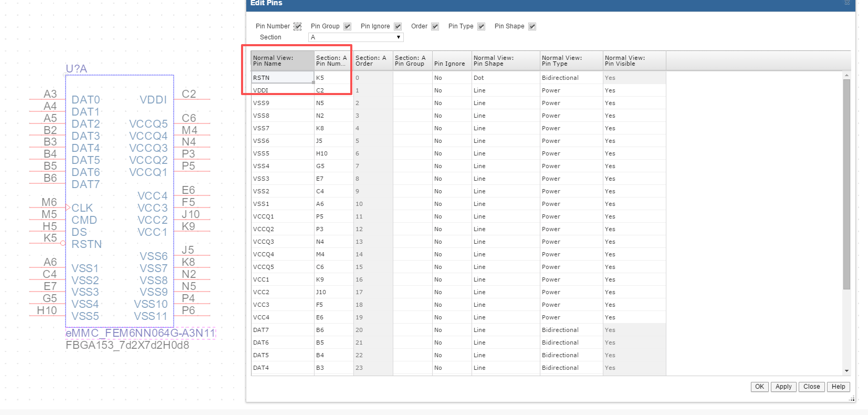Click the CMD pin label on the symbol
868x415 pixels.
click(84, 220)
